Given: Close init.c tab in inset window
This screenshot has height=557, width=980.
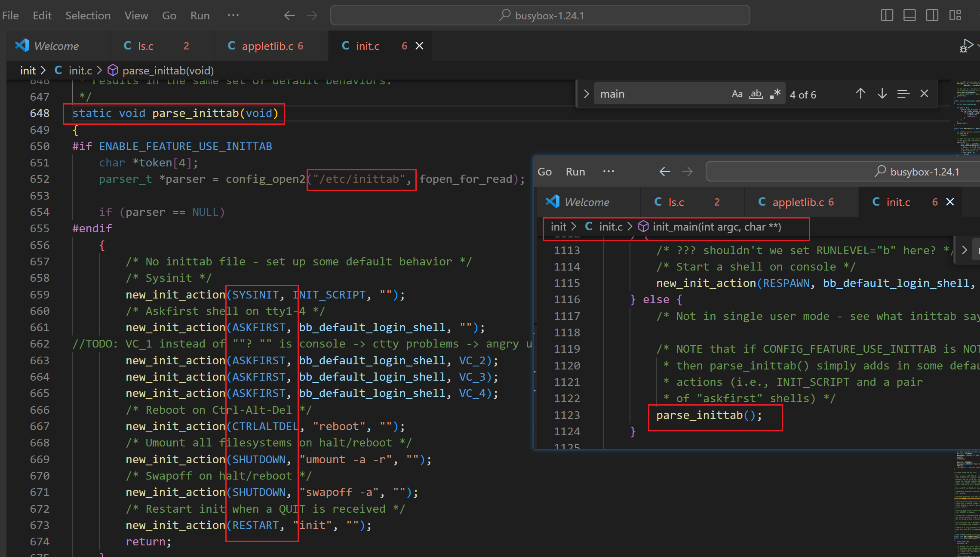Looking at the screenshot, I should (950, 202).
